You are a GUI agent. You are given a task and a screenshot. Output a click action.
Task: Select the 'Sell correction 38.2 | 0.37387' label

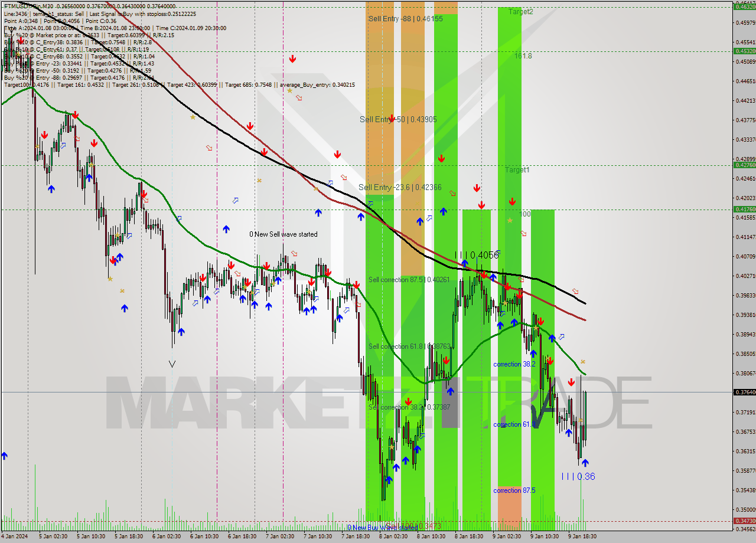[x=409, y=407]
